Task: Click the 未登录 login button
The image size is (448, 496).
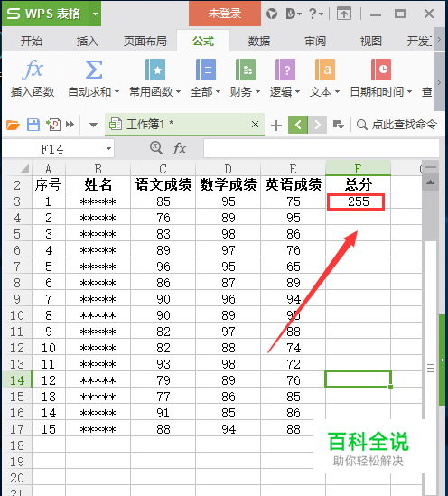Action: pyautogui.click(x=225, y=14)
